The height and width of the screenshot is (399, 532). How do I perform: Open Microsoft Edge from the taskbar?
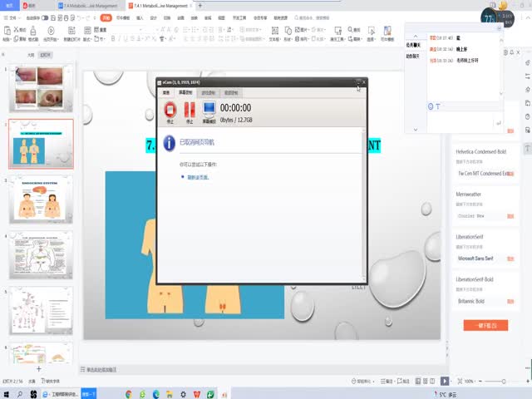[155, 394]
